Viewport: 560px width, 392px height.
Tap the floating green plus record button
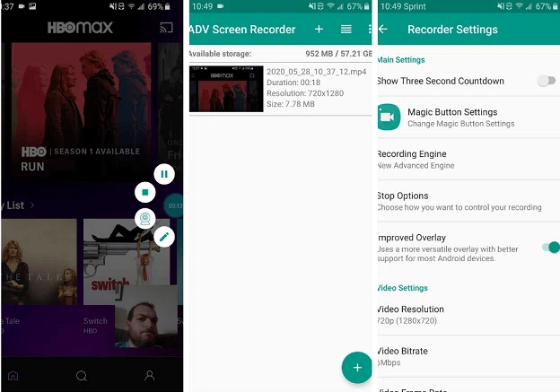(357, 368)
